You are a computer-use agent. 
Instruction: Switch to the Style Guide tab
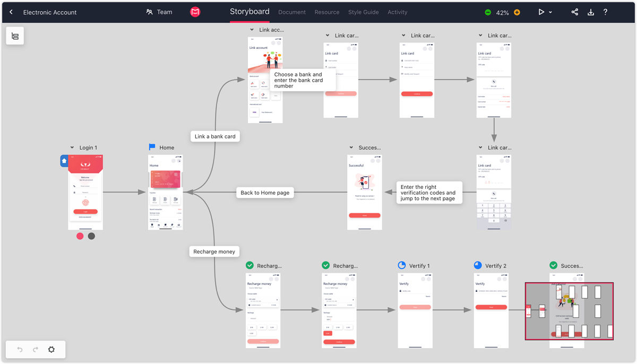click(363, 12)
